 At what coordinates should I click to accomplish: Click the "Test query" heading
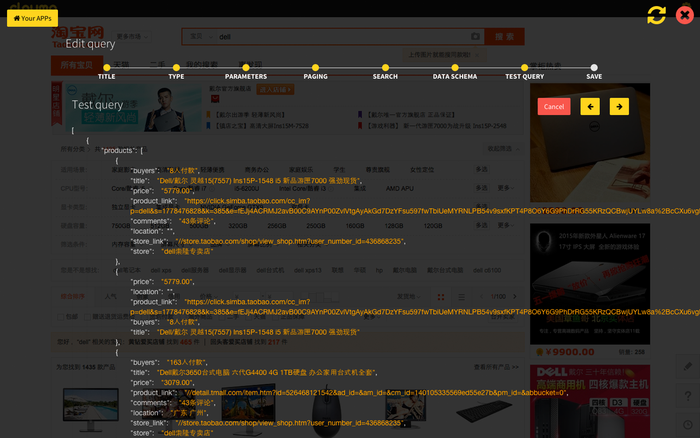pos(97,105)
